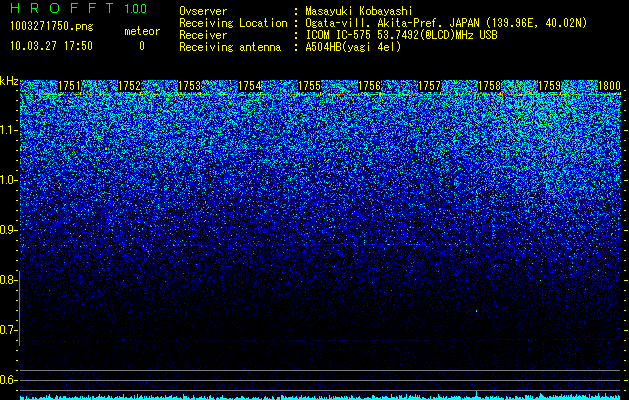629x400 pixels.
Task: Click the 0.8 frequency axis label
Action: (x=8, y=280)
